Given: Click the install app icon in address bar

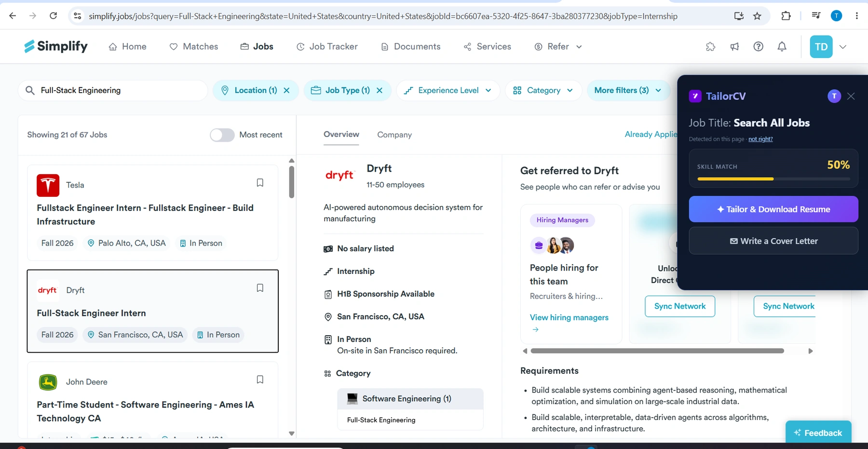Looking at the screenshot, I should [x=739, y=16].
